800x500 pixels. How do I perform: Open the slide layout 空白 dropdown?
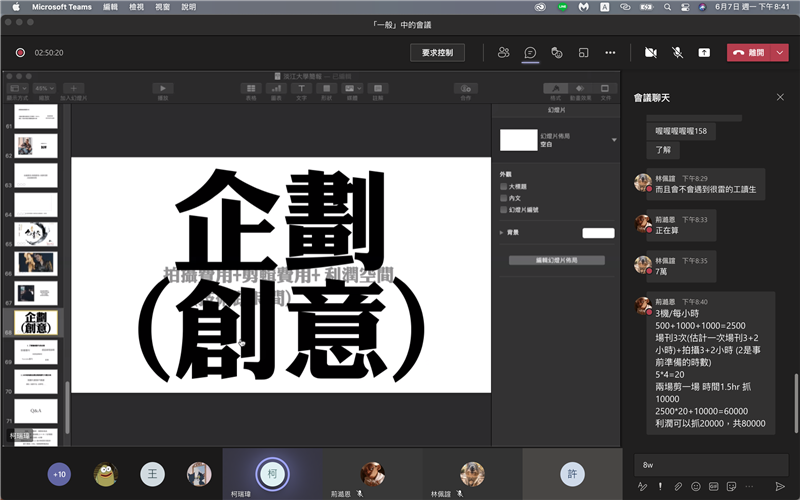click(613, 140)
